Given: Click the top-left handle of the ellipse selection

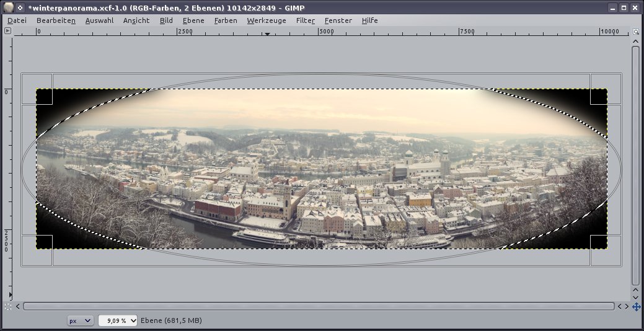Looking at the screenshot, I should click(37, 89).
